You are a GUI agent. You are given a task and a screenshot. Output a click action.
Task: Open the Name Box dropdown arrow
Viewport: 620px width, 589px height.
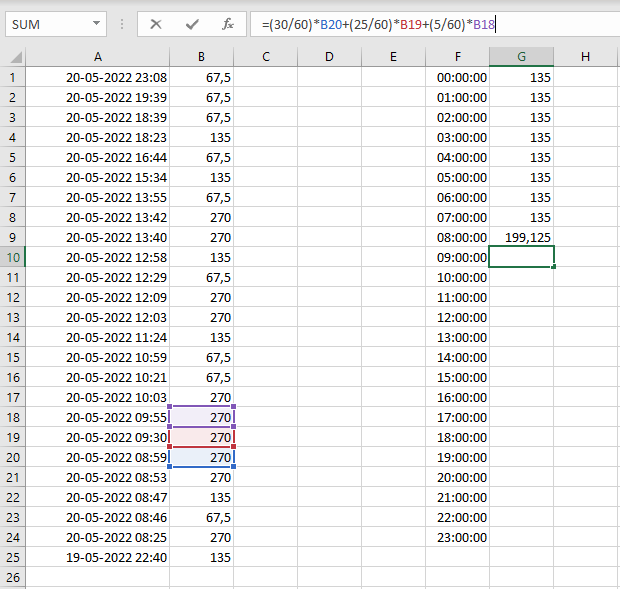(x=96, y=24)
